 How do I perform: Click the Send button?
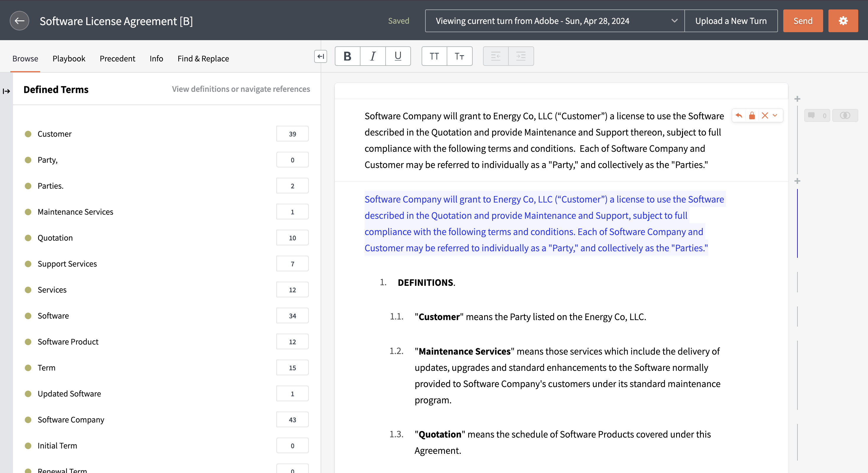[x=803, y=21]
